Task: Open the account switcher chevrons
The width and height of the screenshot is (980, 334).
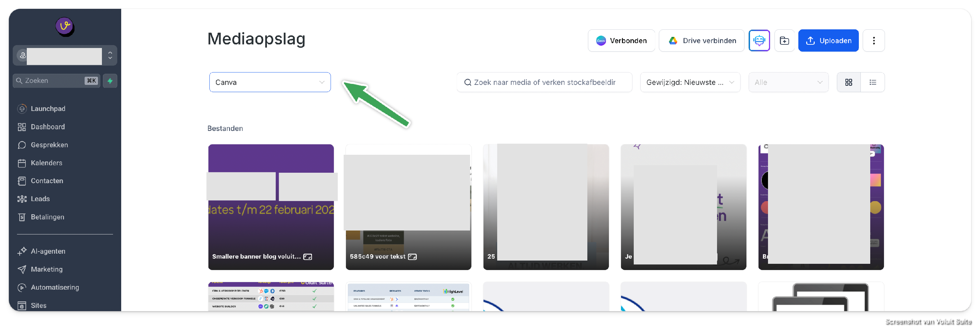Action: pos(110,56)
